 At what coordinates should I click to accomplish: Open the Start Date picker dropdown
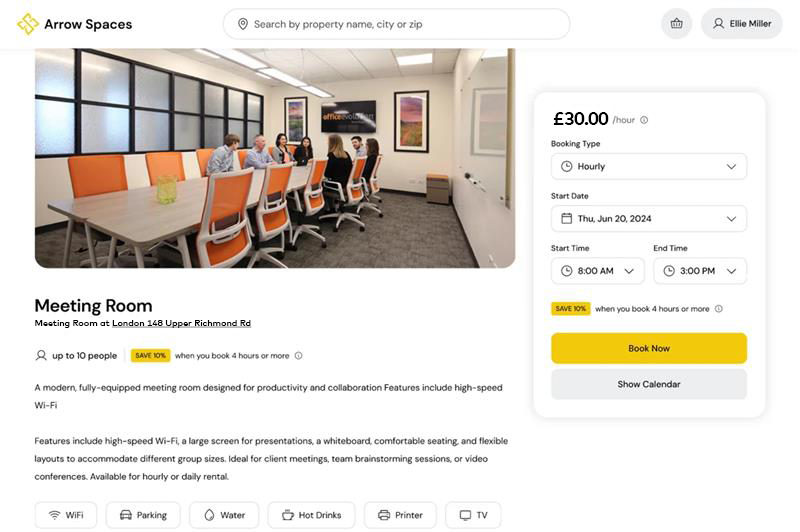pyautogui.click(x=648, y=219)
